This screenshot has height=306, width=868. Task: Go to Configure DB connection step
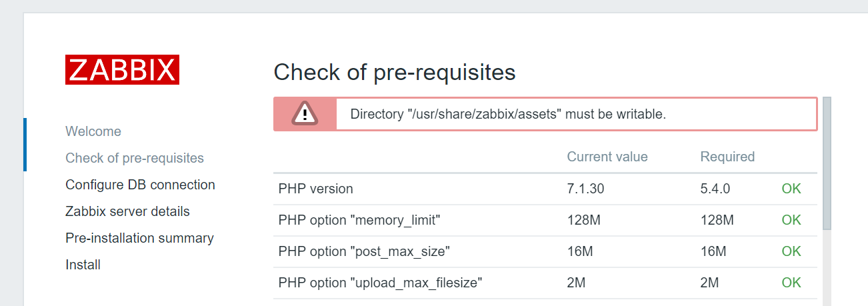[x=140, y=185]
